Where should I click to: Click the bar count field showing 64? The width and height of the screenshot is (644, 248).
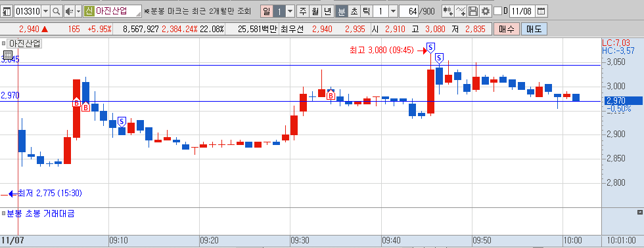409,11
